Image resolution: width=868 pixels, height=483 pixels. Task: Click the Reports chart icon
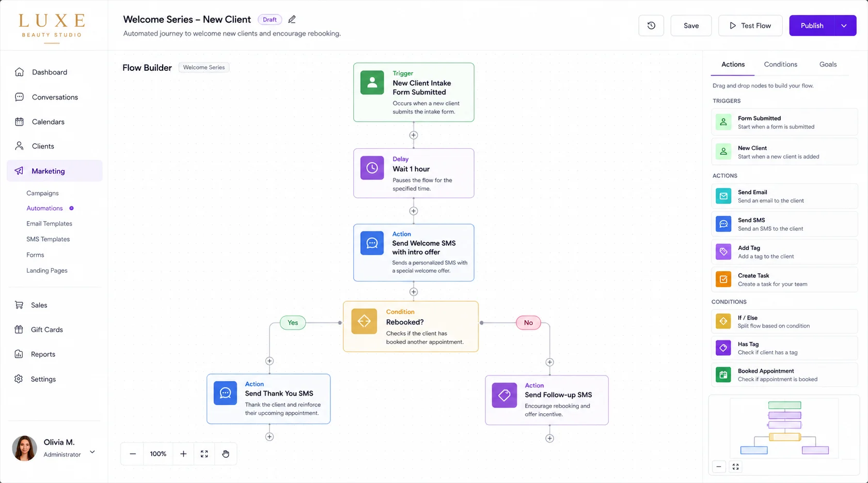[19, 354]
